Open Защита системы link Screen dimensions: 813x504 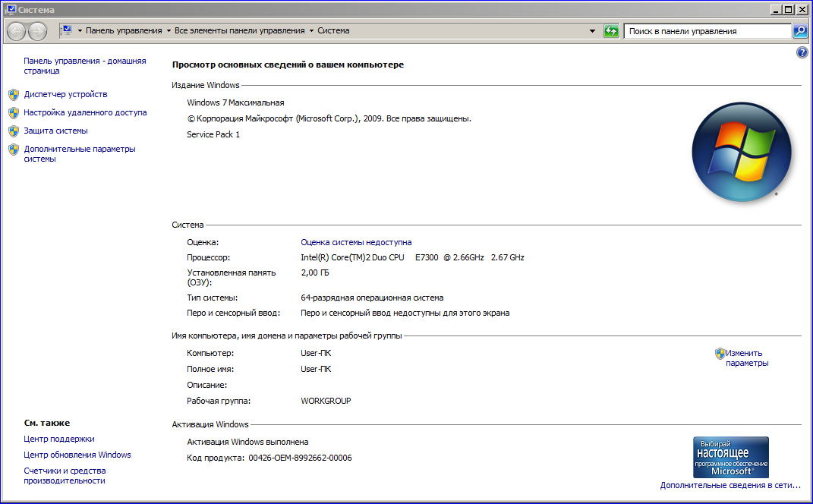(x=55, y=131)
